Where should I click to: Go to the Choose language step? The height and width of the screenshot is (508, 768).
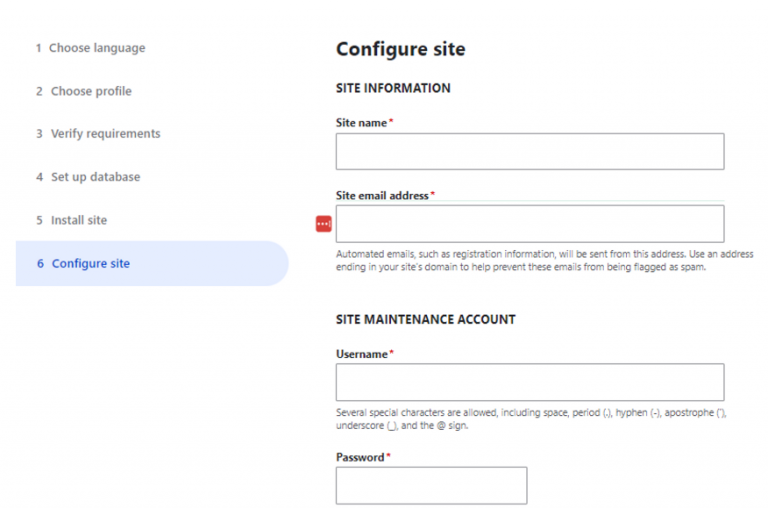point(97,48)
